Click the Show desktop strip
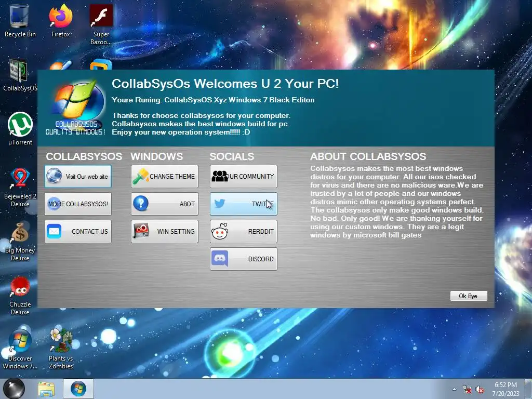This screenshot has height=399, width=532. [x=528, y=389]
